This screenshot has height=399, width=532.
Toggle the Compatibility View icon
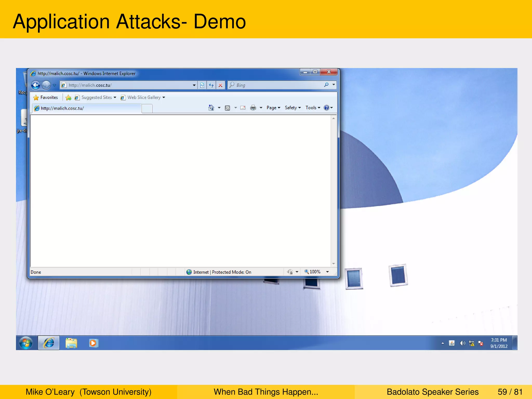[202, 85]
